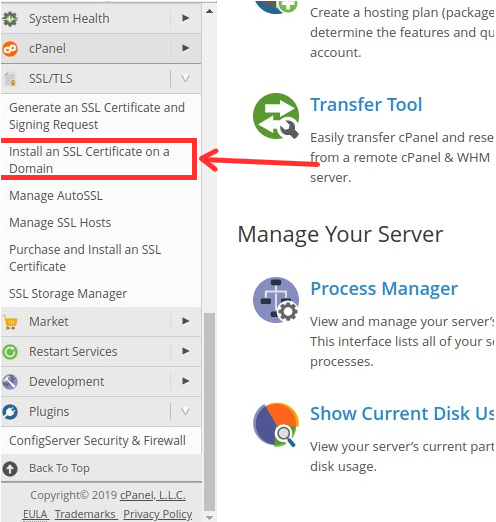This screenshot has width=496, height=522.
Task: Open the Transfer Tool heading link
Action: 366,105
